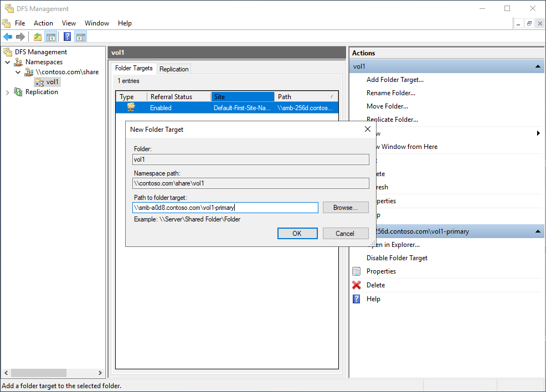Select the Namespaces tree label
The image size is (546, 392).
(x=44, y=62)
